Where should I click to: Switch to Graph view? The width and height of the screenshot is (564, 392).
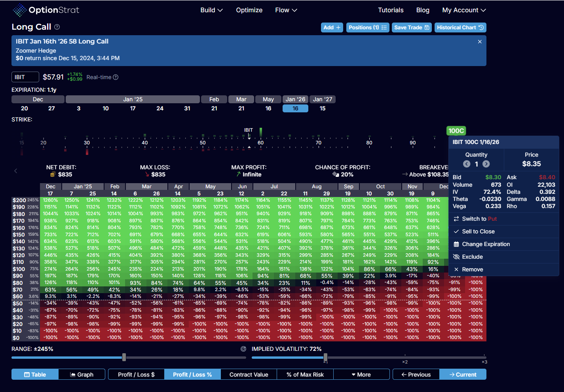coord(82,375)
